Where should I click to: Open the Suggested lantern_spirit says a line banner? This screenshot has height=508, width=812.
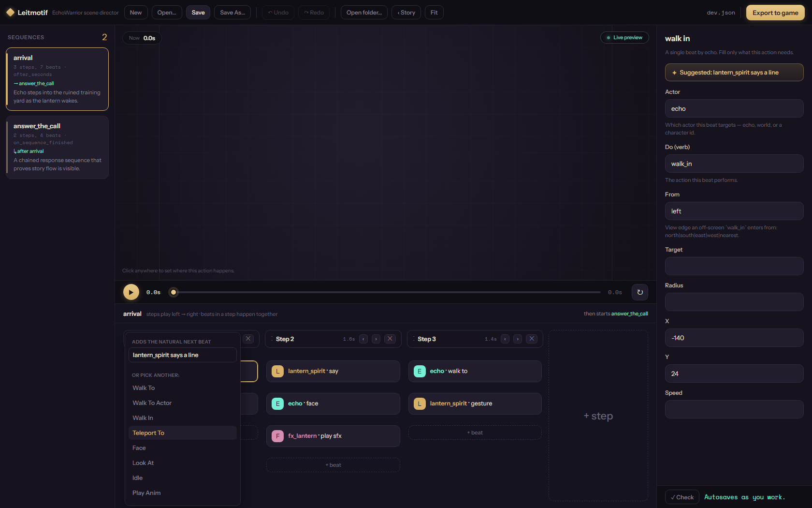[734, 73]
